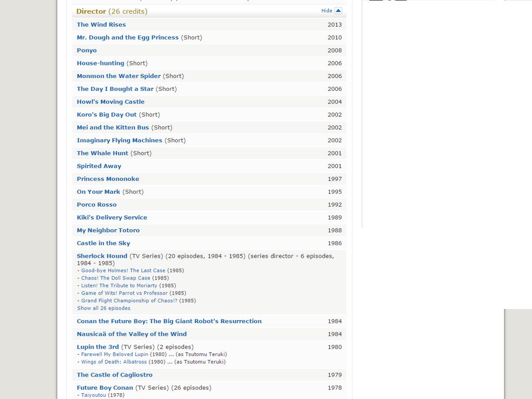Viewport: 532px width, 399px height.
Task: Open episode Wings of Death: Albatross
Action: (x=114, y=362)
